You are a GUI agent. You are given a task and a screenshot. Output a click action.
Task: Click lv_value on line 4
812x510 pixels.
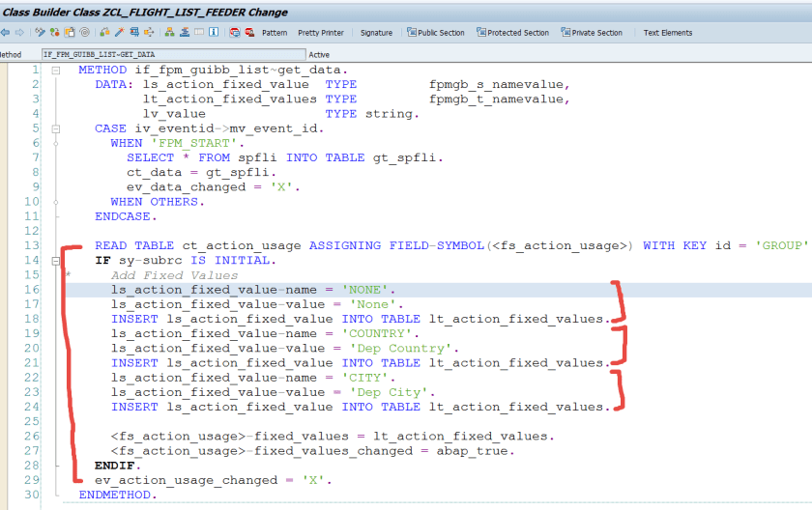[174, 114]
